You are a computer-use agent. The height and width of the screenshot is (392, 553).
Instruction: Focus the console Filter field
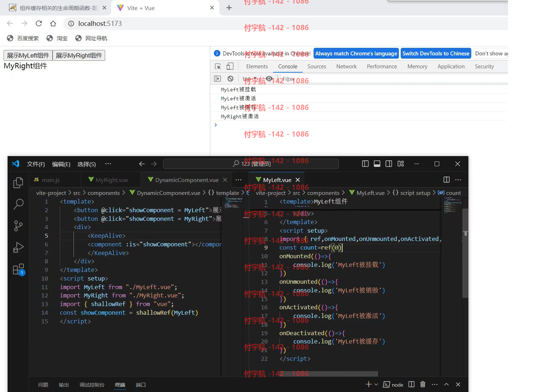(x=394, y=79)
